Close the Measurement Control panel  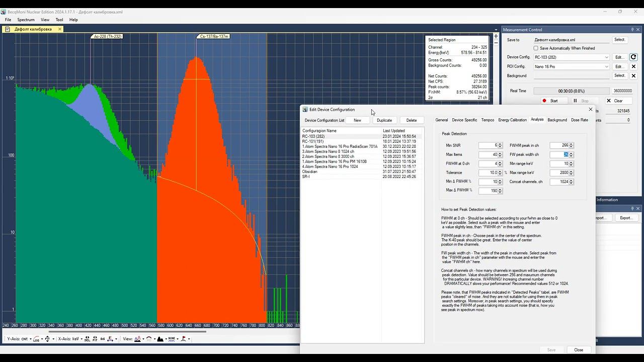click(638, 30)
